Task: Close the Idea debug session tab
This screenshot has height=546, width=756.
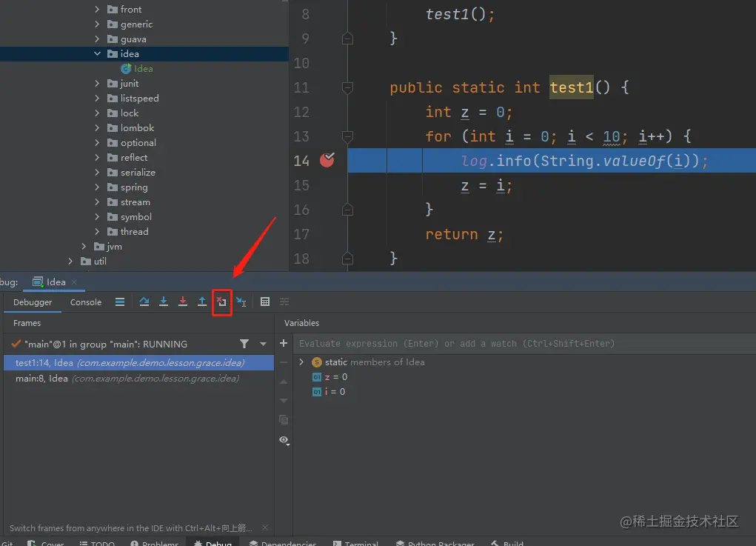Action: pyautogui.click(x=74, y=282)
